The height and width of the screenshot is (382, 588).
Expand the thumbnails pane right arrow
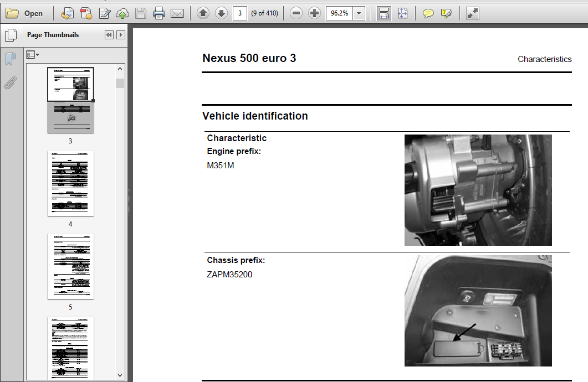point(120,35)
